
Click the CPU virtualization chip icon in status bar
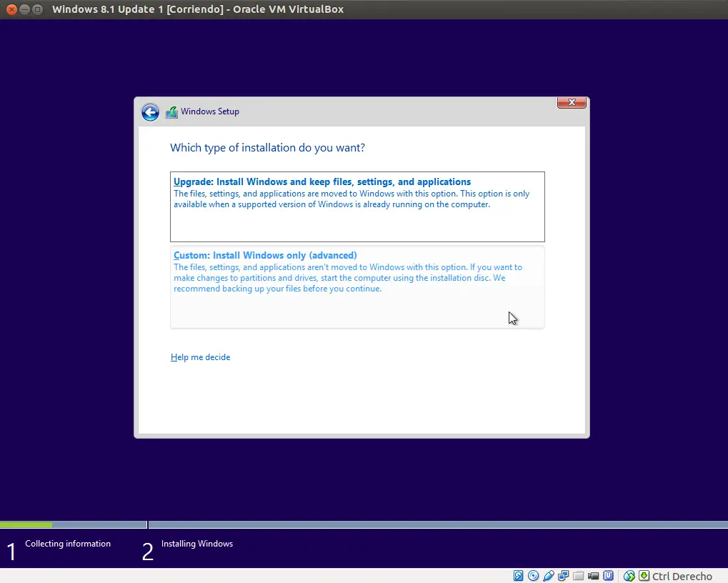pyautogui.click(x=608, y=576)
